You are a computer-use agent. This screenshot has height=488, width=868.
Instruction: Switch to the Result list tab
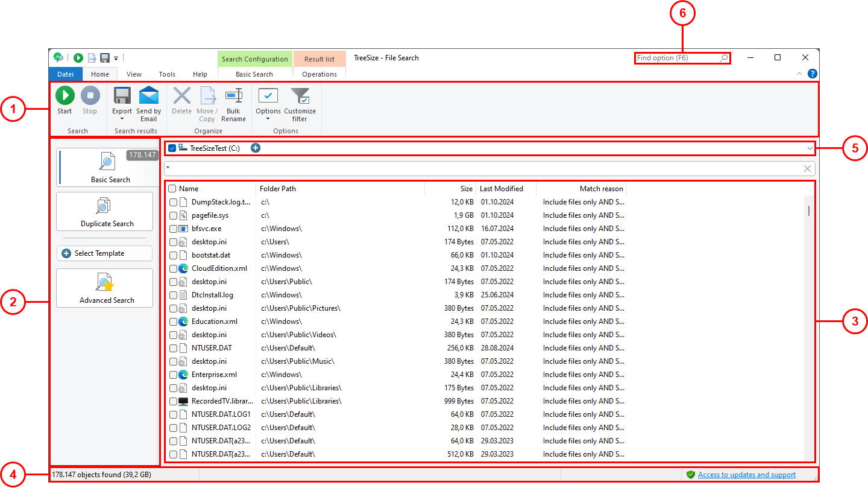coord(319,59)
